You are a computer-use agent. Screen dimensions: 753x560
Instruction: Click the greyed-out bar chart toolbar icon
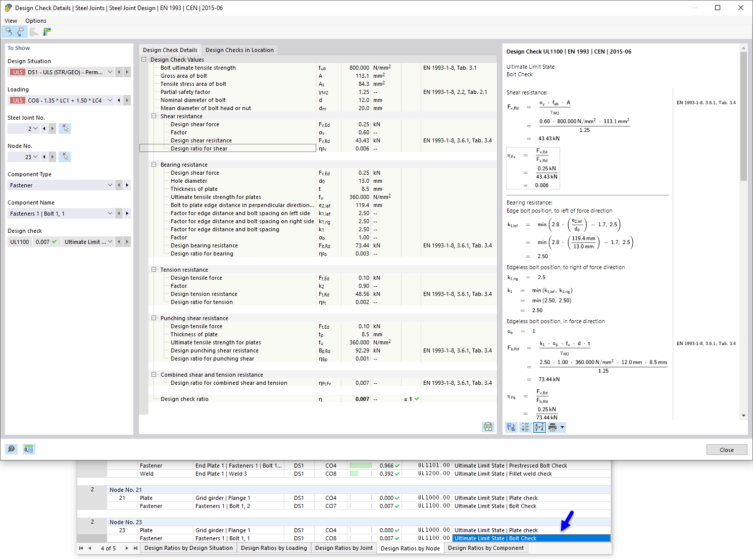pos(34,32)
